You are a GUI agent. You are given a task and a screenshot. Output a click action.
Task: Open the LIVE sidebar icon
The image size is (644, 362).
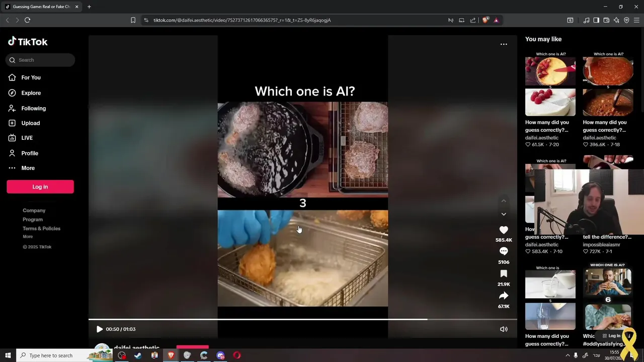click(12, 138)
